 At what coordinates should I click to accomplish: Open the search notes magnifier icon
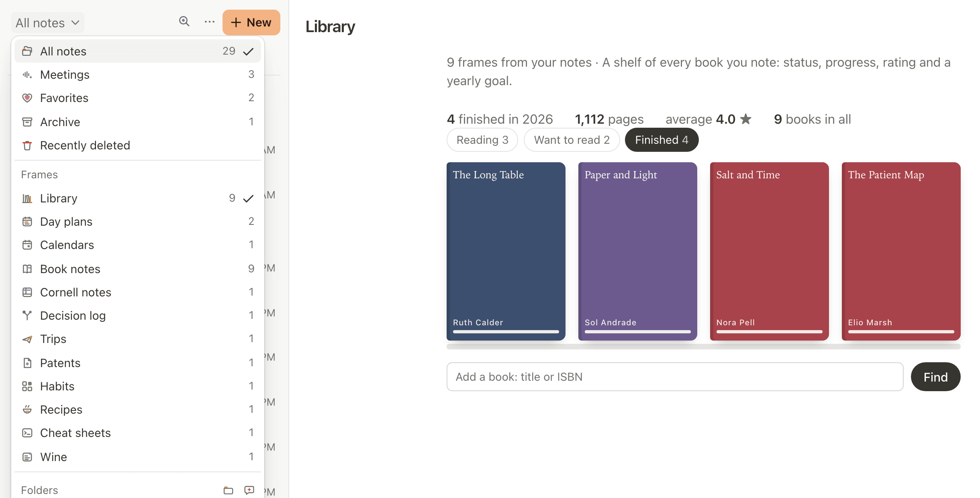(x=184, y=22)
